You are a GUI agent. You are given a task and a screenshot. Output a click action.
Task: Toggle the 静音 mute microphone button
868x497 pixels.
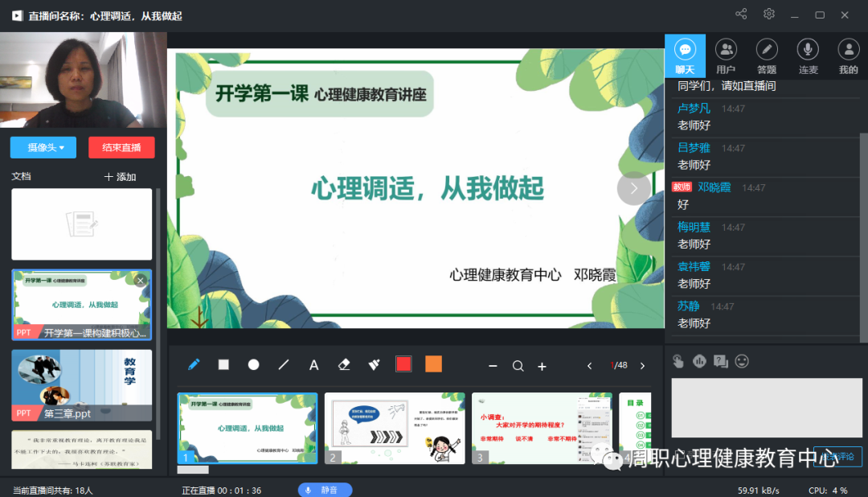tap(325, 490)
